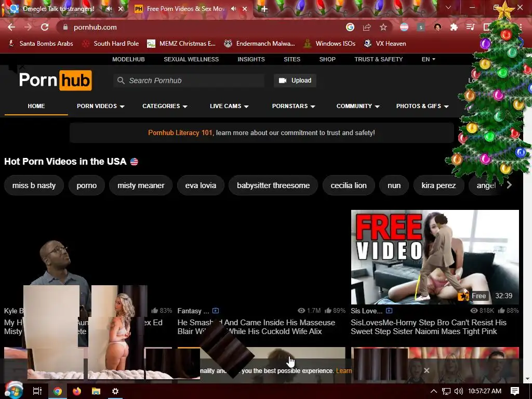Open the SEXUAL WELLNESS top link
The height and width of the screenshot is (399, 532).
[x=191, y=59]
